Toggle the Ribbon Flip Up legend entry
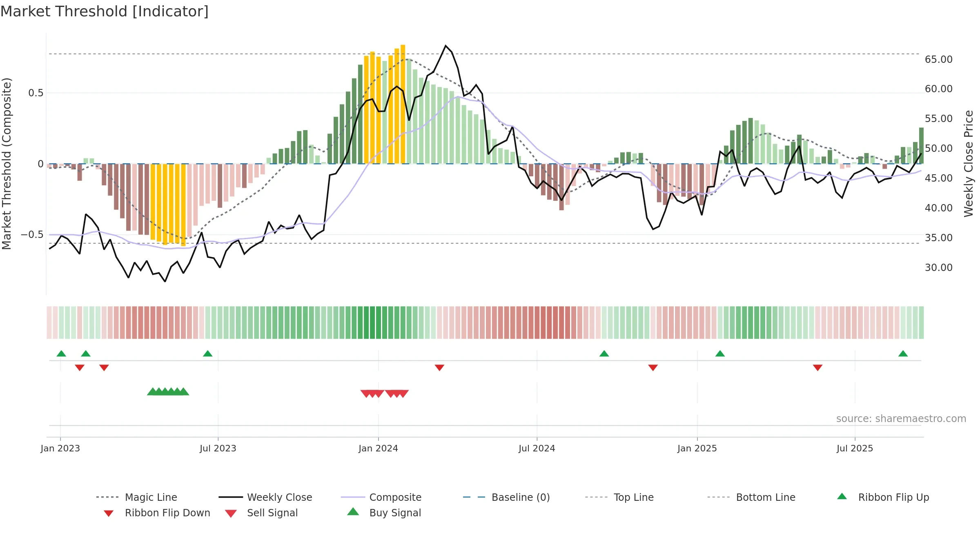980x551 pixels. click(883, 497)
